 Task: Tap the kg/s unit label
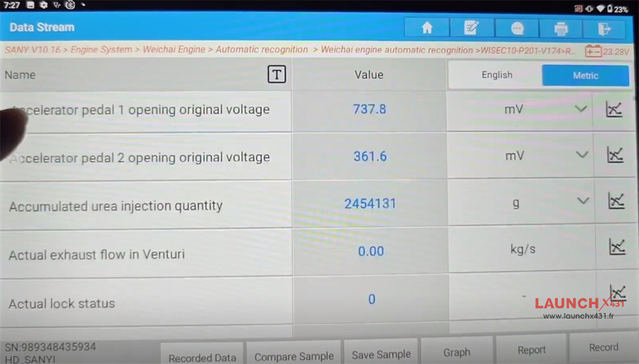(x=523, y=249)
